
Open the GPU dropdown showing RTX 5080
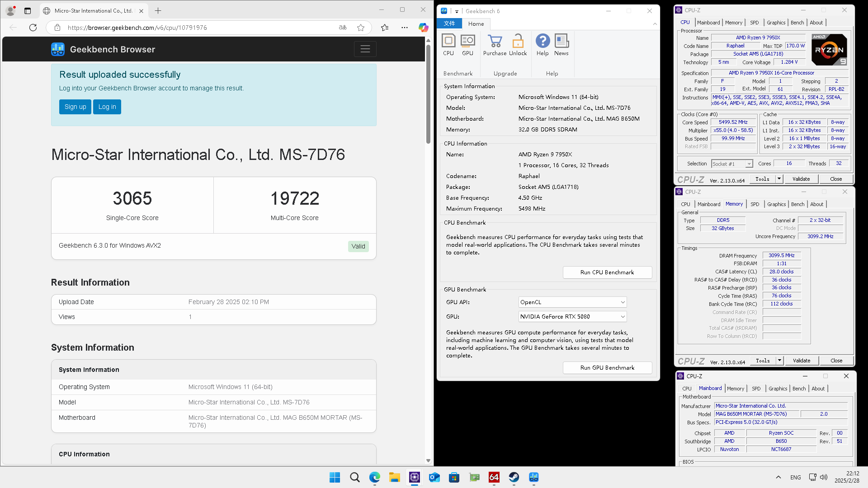coord(572,316)
